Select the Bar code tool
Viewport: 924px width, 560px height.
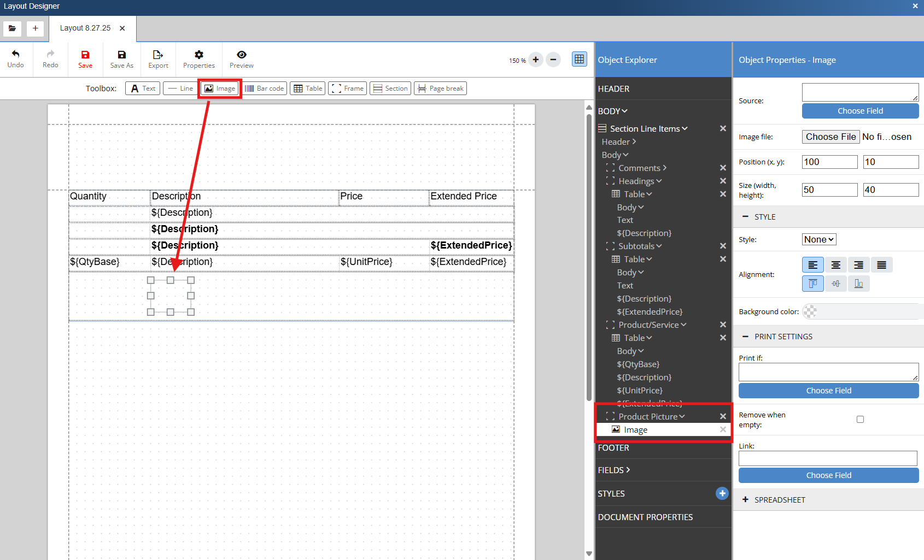(x=265, y=89)
